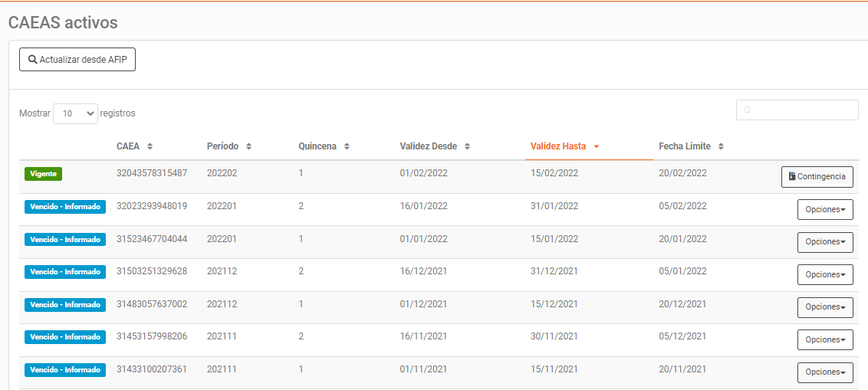Expand Opciones for CAEA 31483057637002

[825, 307]
